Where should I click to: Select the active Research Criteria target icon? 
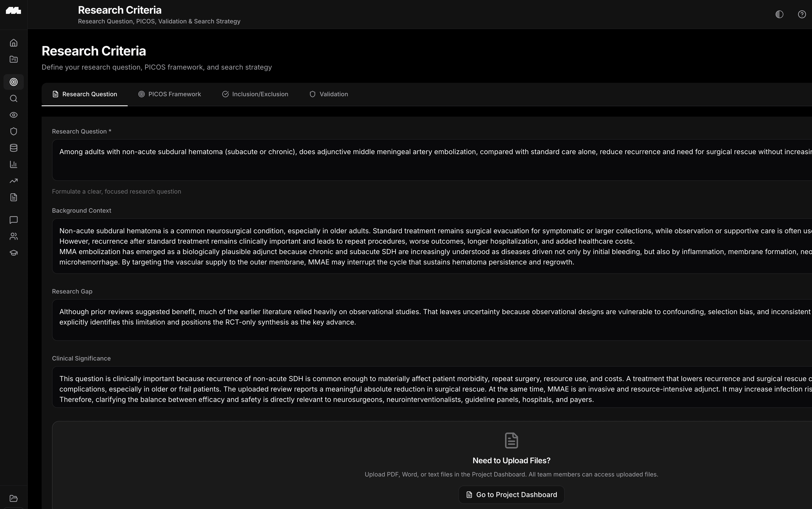coord(13,82)
